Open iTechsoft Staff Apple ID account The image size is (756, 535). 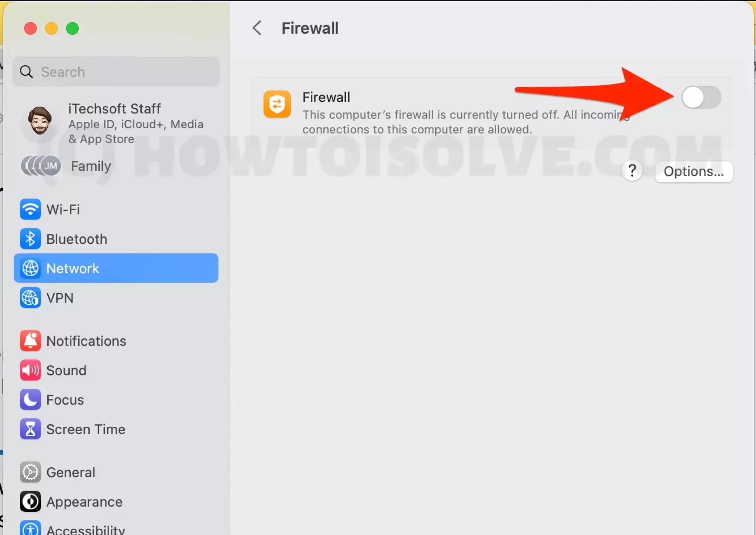pyautogui.click(x=116, y=123)
